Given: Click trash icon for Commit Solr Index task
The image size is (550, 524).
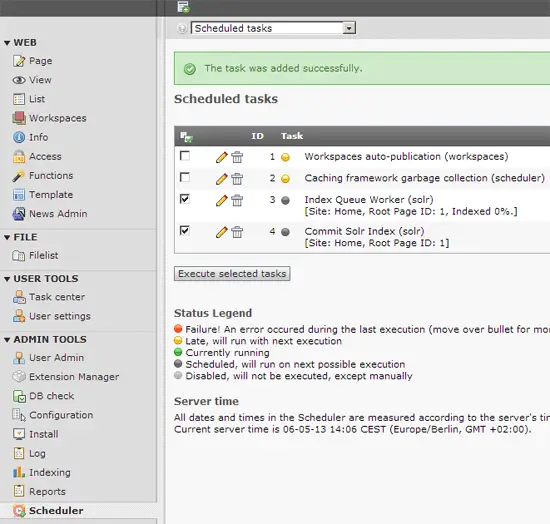Looking at the screenshot, I should pyautogui.click(x=237, y=232).
